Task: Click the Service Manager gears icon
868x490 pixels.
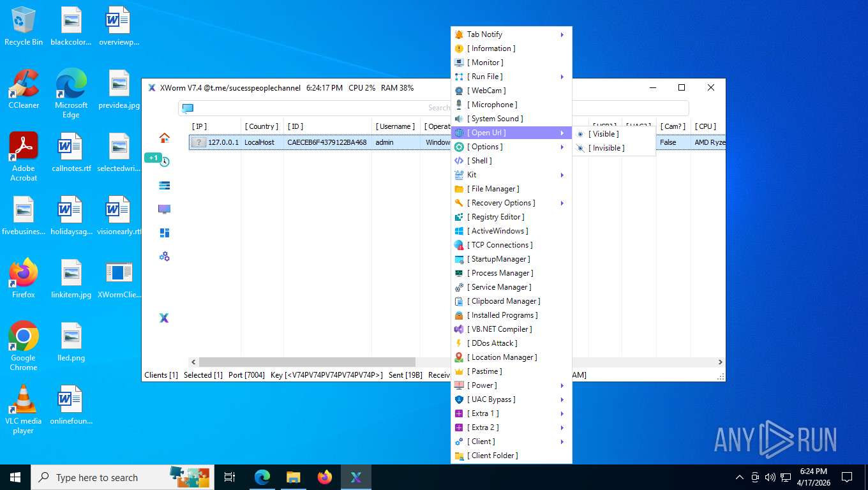Action: [x=459, y=287]
